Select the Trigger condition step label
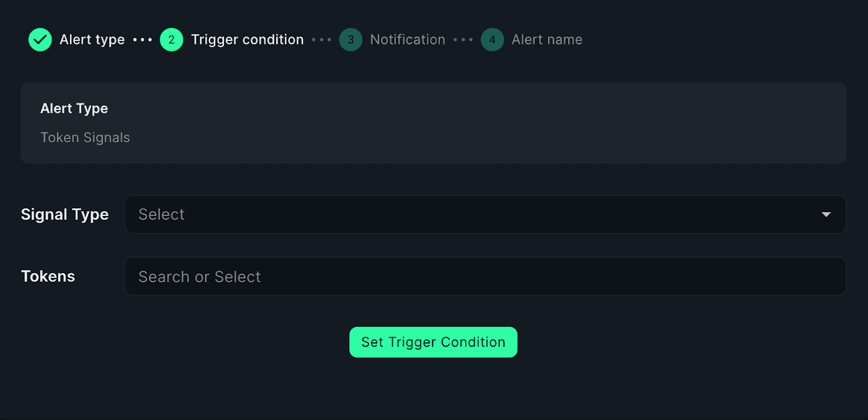This screenshot has height=420, width=868. (x=247, y=40)
